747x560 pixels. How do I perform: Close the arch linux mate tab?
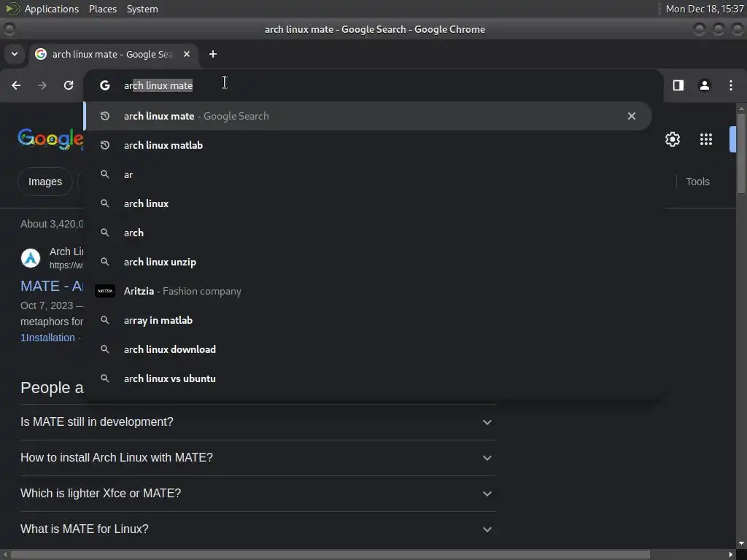187,54
